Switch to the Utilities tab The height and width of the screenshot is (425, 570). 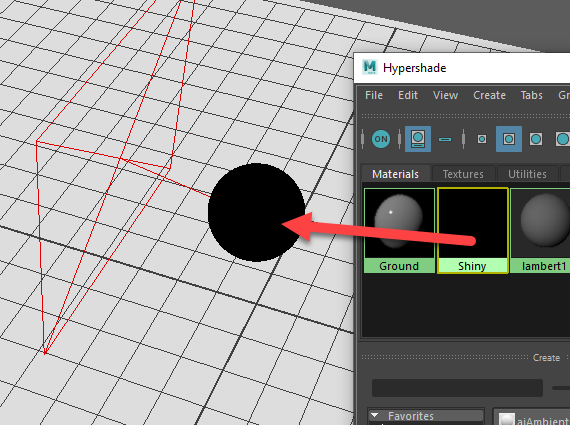pos(527,174)
